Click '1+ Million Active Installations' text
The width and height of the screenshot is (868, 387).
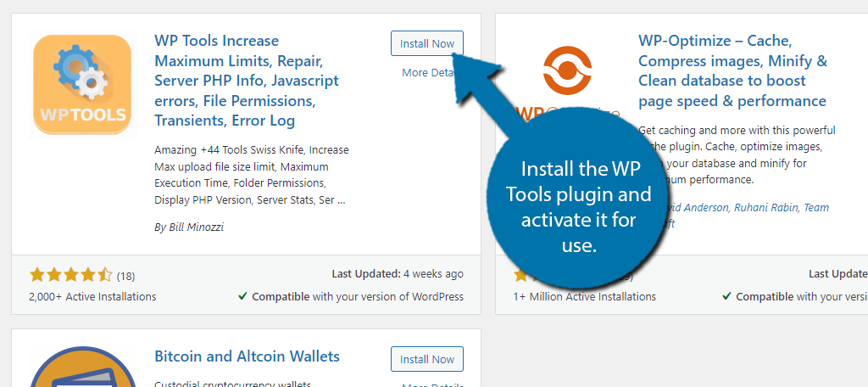[585, 297]
